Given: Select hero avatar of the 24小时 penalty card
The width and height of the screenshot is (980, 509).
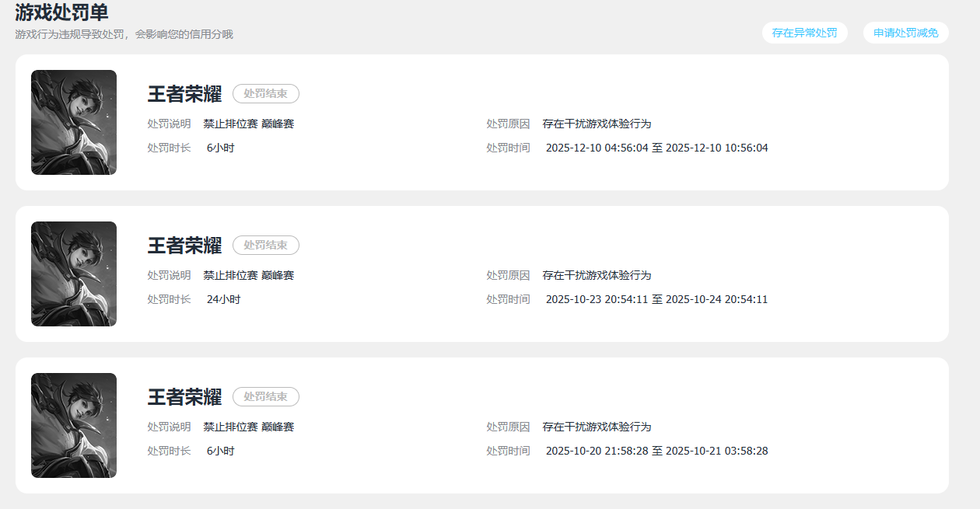Looking at the screenshot, I should point(74,274).
